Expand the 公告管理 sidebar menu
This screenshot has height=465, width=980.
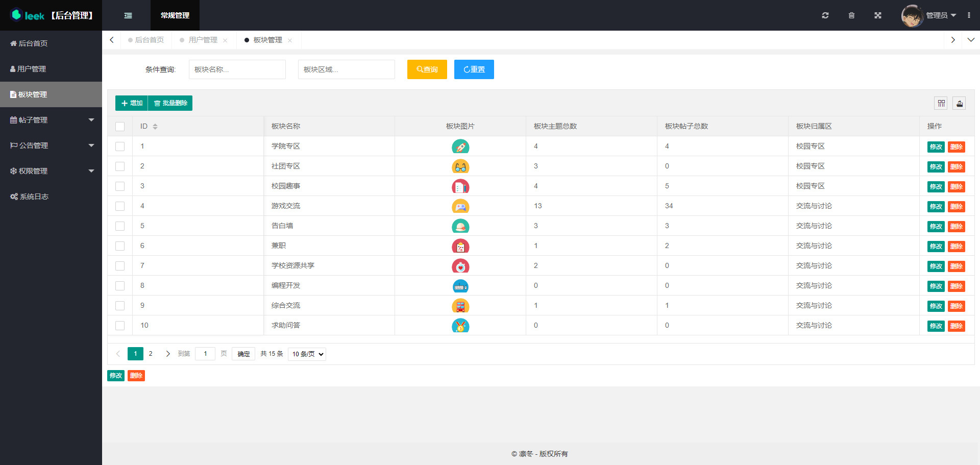coord(51,145)
